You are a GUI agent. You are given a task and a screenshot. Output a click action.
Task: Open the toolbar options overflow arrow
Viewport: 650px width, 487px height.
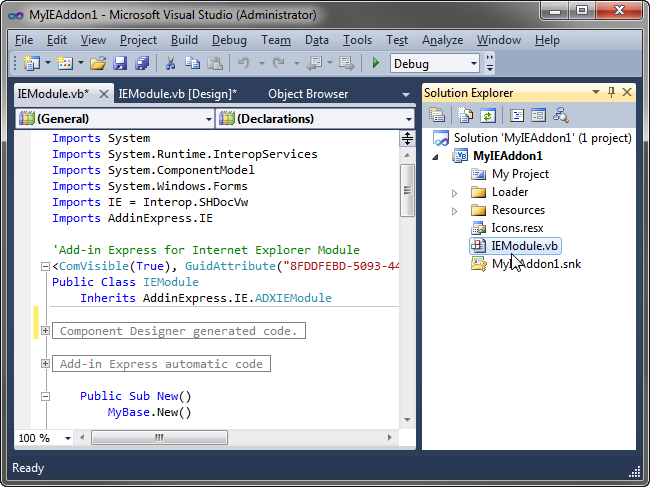[x=490, y=63]
